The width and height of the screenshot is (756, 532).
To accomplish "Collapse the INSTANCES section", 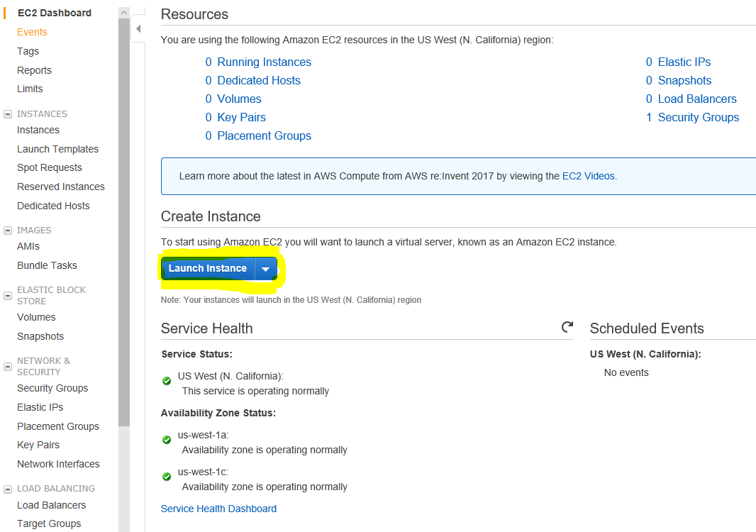I will 8,114.
